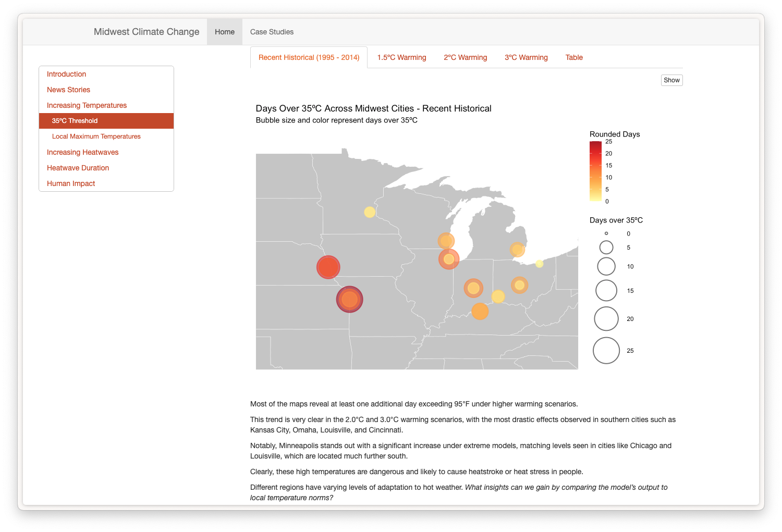Open the Case Studies navbar tab
Viewport: 782px width, 532px height.
272,32
